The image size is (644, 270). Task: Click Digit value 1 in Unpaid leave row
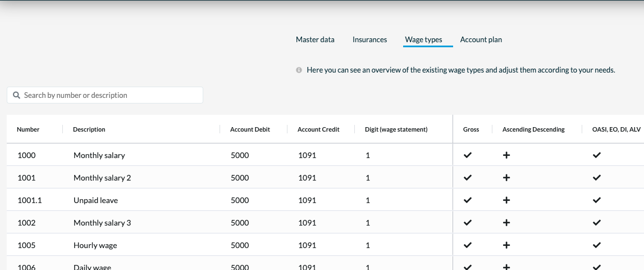pyautogui.click(x=368, y=200)
